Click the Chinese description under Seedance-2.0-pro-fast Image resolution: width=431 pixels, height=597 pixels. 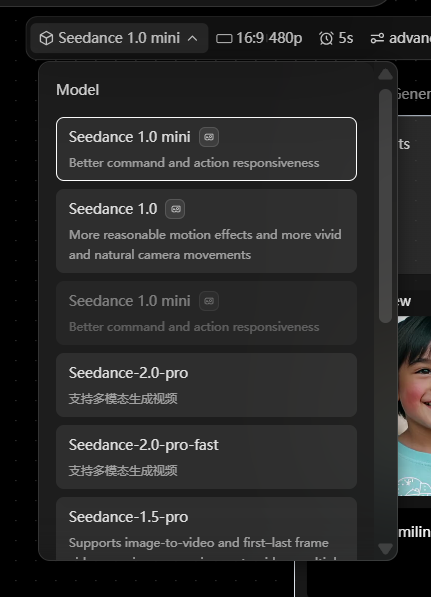coord(123,471)
